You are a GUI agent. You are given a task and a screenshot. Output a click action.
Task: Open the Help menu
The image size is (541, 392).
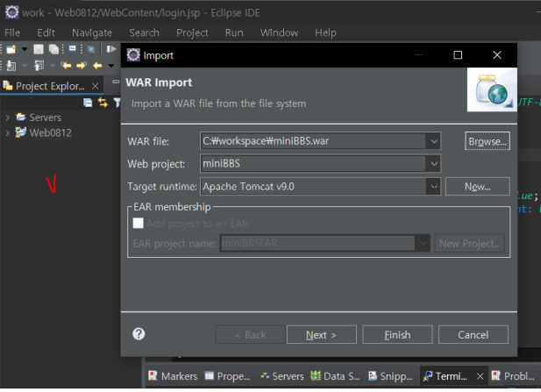tap(325, 32)
